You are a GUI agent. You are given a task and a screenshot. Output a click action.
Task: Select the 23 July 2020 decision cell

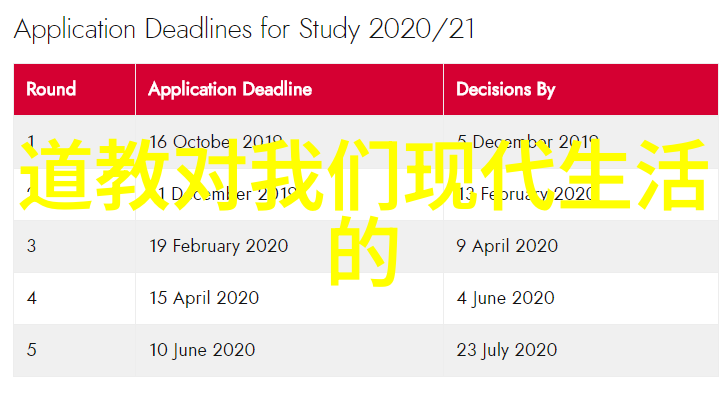click(581, 350)
